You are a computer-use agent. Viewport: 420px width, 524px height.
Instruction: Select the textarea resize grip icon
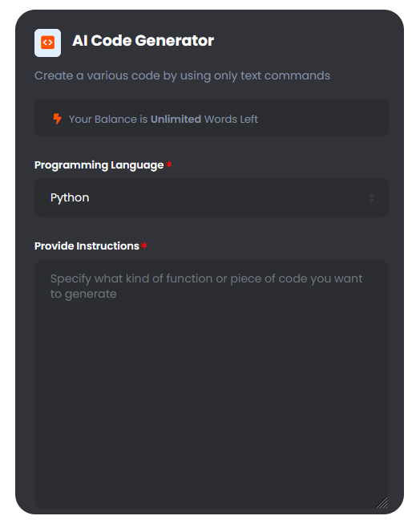tap(382, 502)
